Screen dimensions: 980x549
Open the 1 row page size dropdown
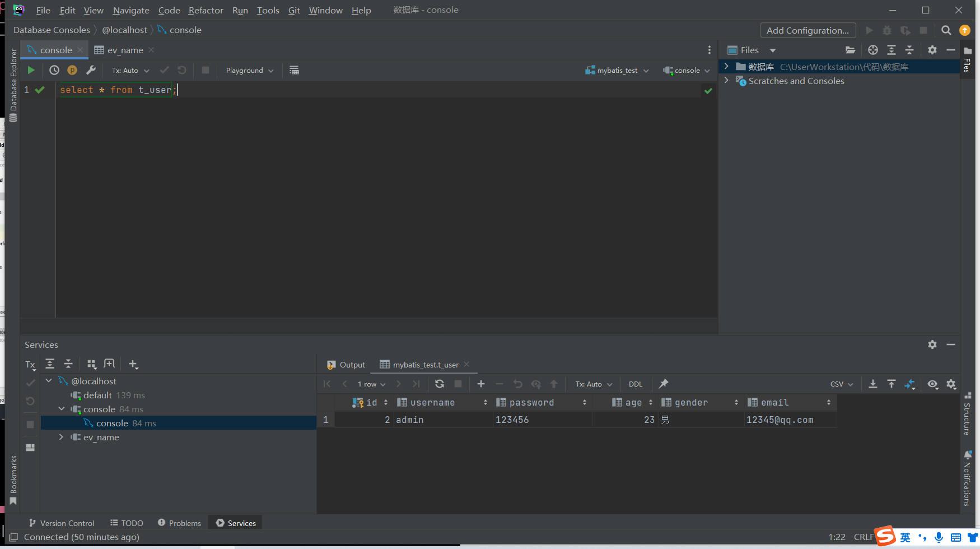coord(372,384)
